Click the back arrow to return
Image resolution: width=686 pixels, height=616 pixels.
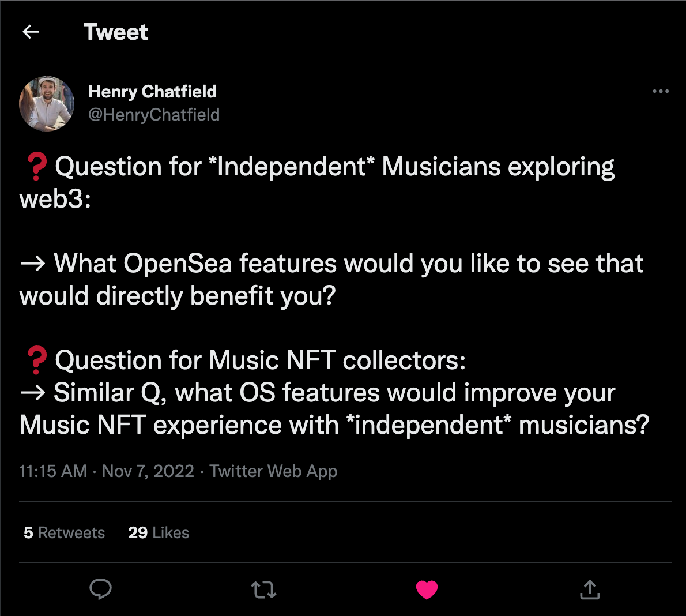30,32
